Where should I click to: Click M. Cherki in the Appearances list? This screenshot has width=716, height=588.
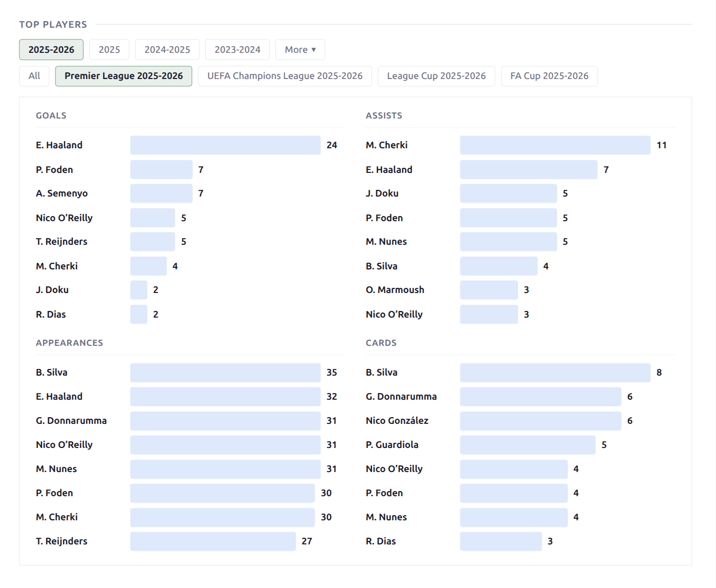click(57, 517)
